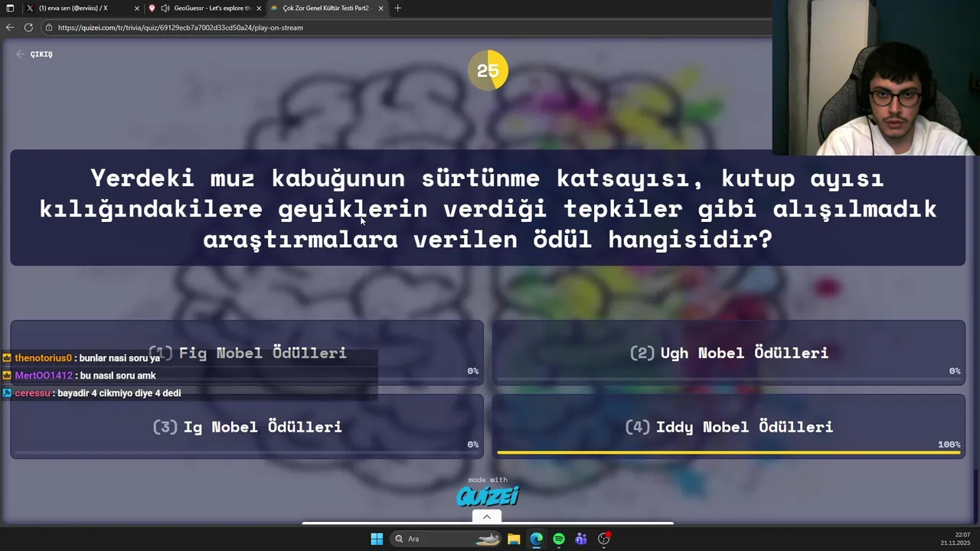Close the erva sen X tab

coord(137,8)
